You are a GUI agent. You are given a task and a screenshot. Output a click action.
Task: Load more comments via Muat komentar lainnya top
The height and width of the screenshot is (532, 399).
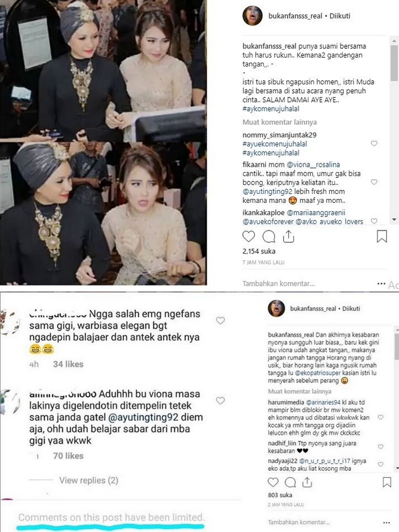tap(279, 122)
